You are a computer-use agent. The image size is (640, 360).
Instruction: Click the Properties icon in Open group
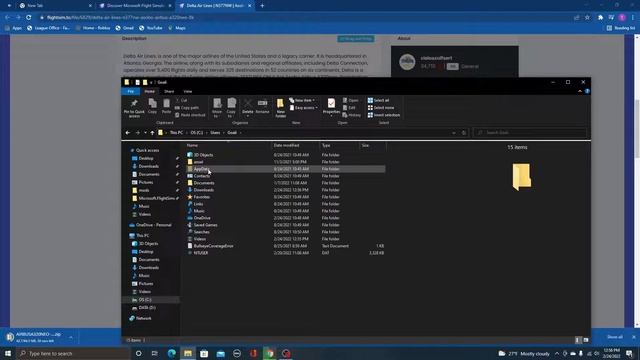[x=331, y=107]
